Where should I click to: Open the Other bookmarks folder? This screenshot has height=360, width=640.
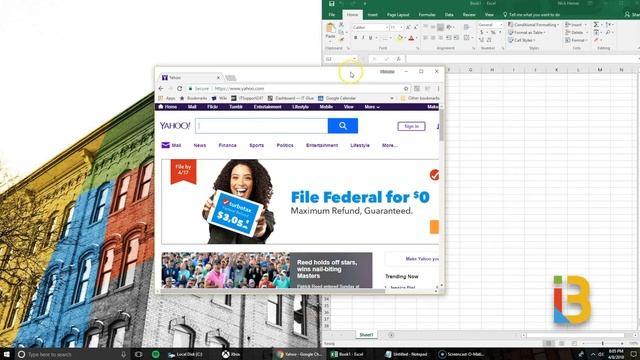[x=420, y=98]
